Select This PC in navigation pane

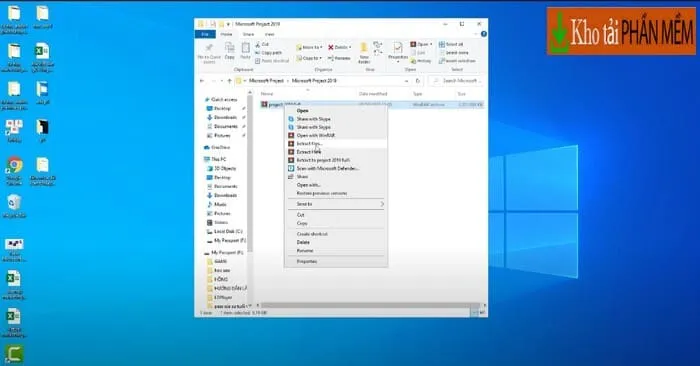tap(216, 159)
